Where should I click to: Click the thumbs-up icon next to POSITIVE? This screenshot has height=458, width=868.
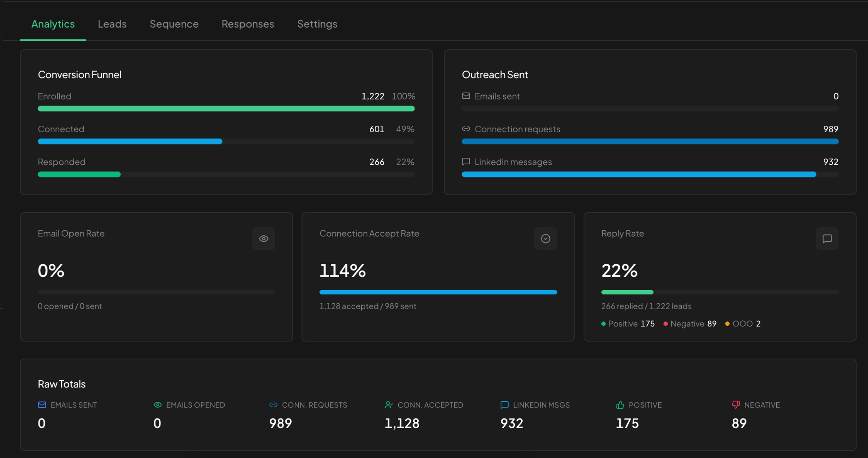click(x=620, y=405)
